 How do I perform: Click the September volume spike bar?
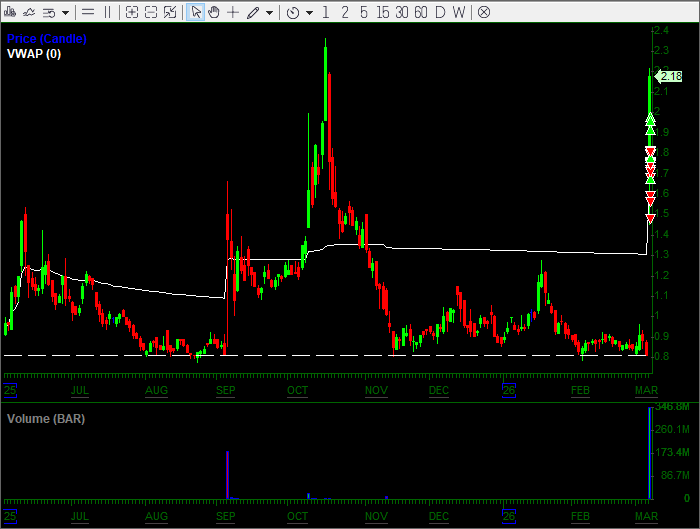click(x=228, y=475)
